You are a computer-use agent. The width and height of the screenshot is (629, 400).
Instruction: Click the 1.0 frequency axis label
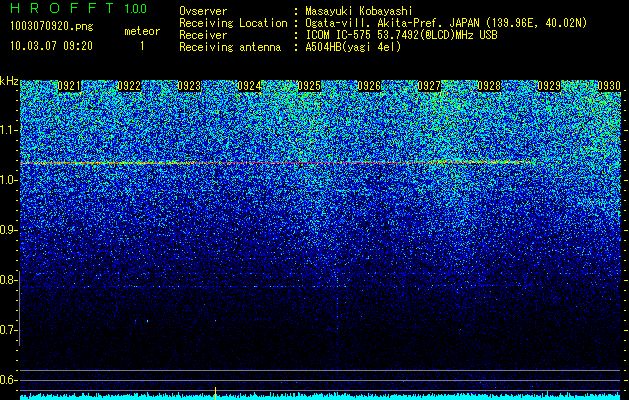coord(7,180)
